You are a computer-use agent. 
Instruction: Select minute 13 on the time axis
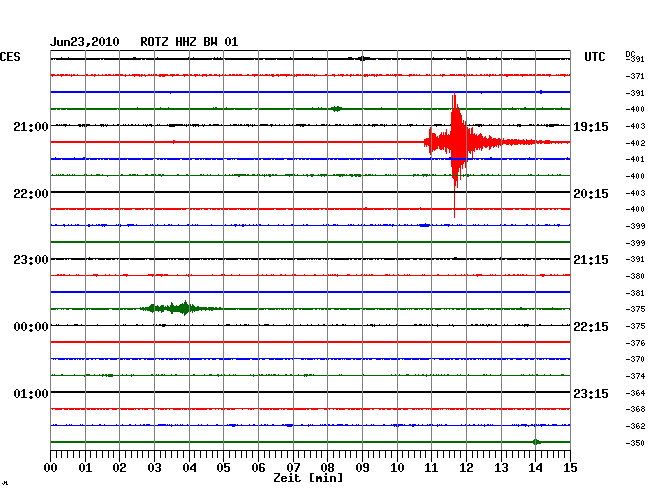tap(501, 468)
